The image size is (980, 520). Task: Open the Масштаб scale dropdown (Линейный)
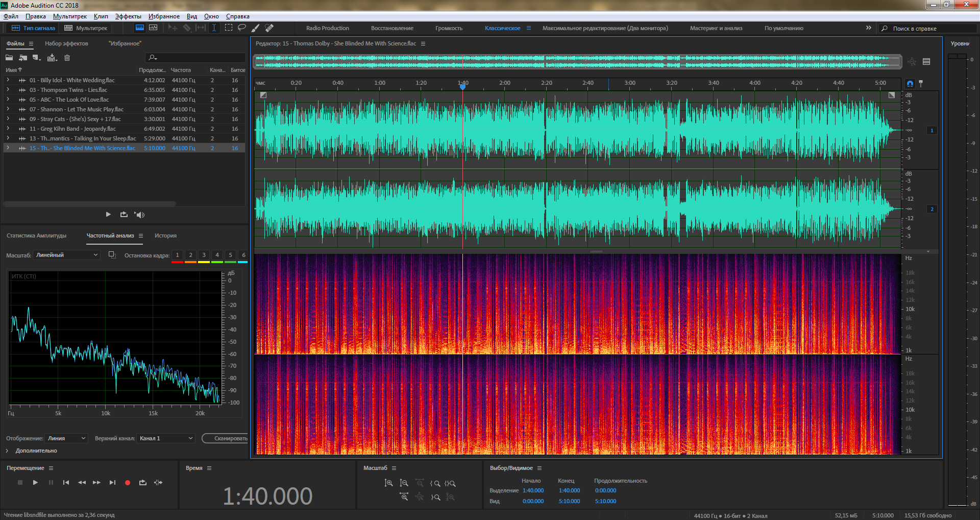pos(67,255)
